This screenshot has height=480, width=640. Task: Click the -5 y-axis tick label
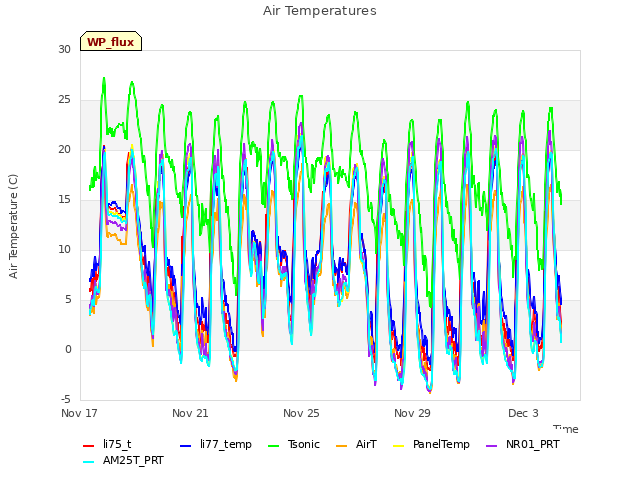click(66, 399)
